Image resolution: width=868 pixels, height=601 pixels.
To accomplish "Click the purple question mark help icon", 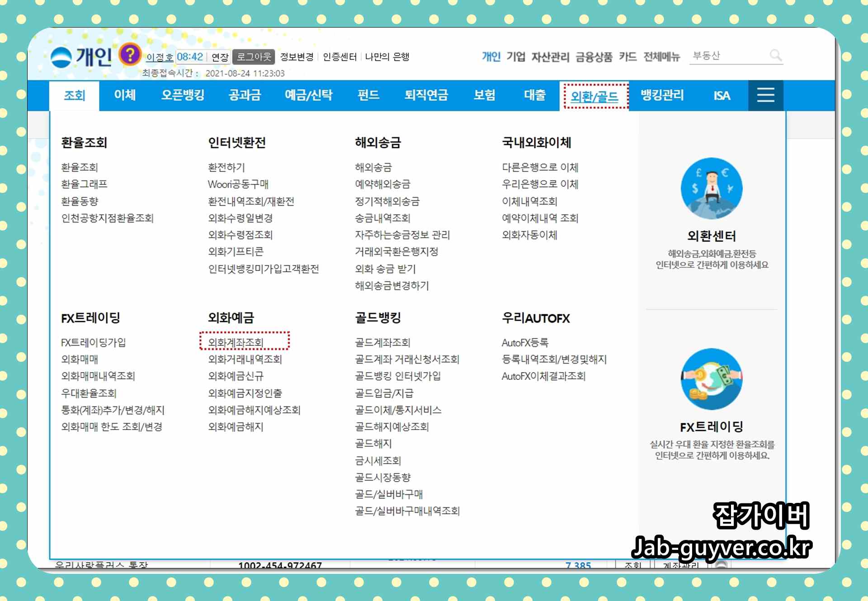I will (x=130, y=55).
